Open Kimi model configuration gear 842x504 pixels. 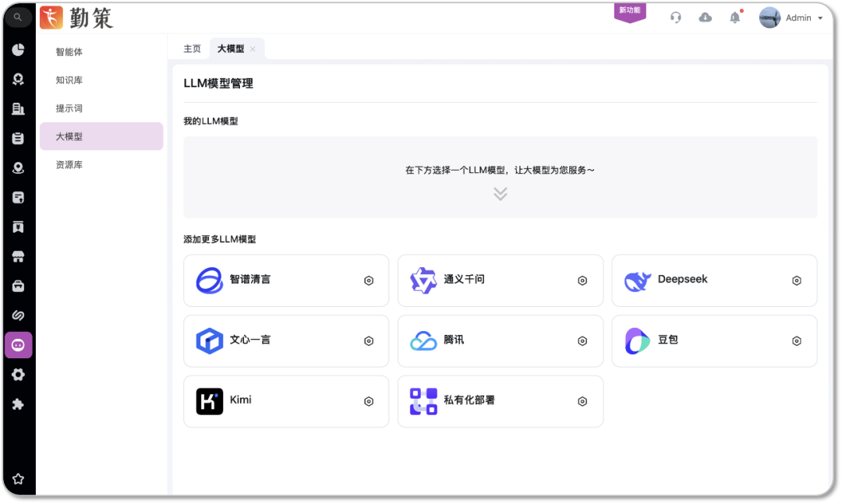pyautogui.click(x=368, y=401)
